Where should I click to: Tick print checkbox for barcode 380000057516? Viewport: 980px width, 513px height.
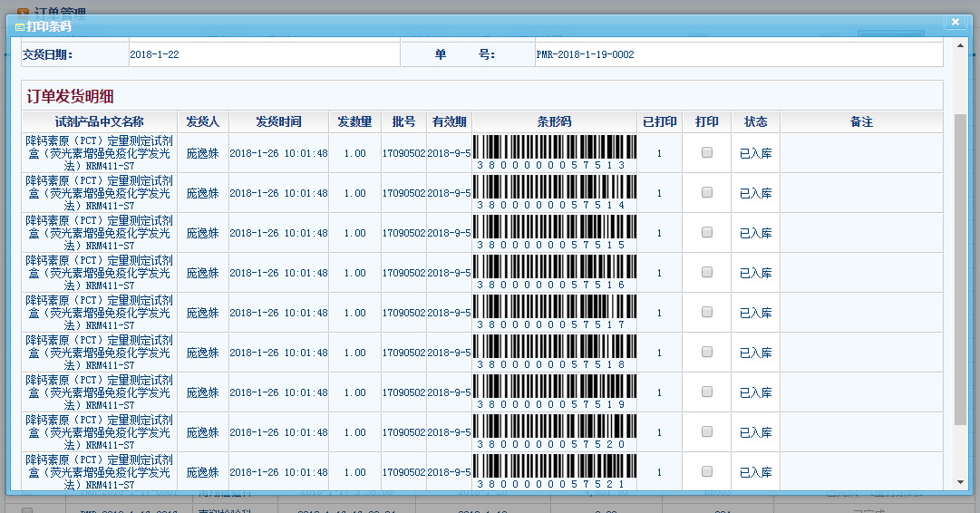(x=707, y=273)
